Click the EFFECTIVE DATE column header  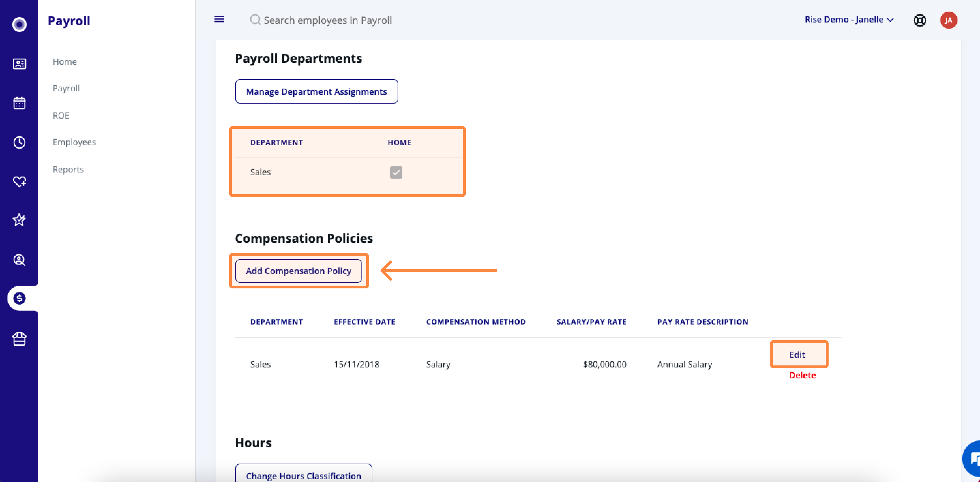[365, 322]
